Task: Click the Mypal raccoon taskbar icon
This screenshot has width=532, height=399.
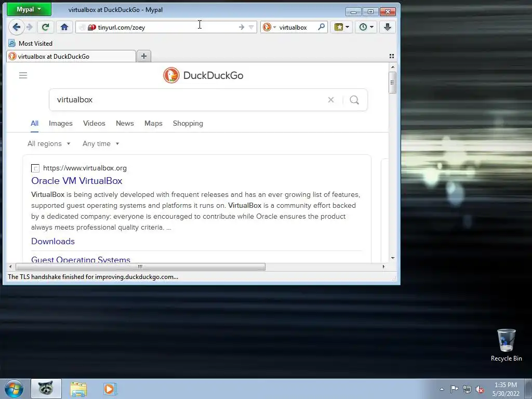Action: pos(46,389)
